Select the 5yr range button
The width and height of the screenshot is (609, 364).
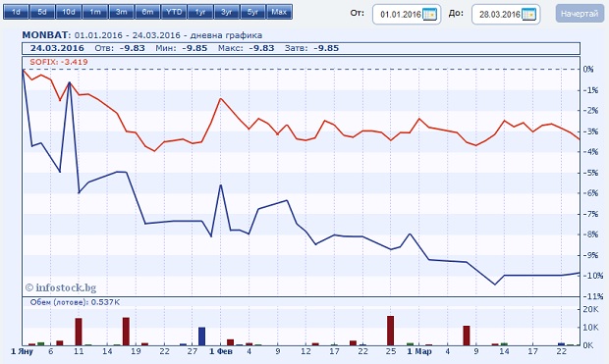coord(252,12)
